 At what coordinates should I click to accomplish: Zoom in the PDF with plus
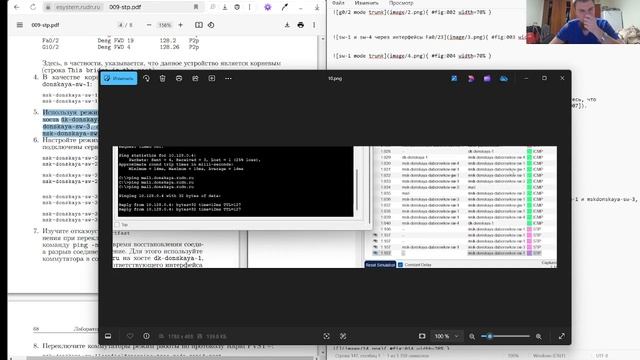pos(180,25)
